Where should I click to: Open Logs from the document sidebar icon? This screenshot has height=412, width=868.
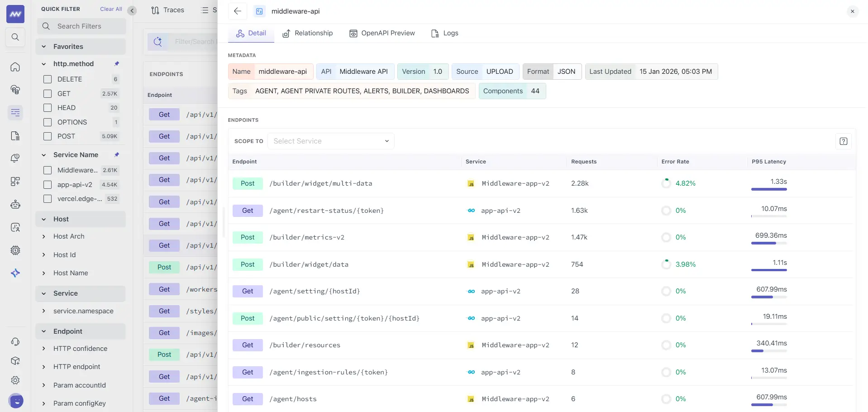15,136
